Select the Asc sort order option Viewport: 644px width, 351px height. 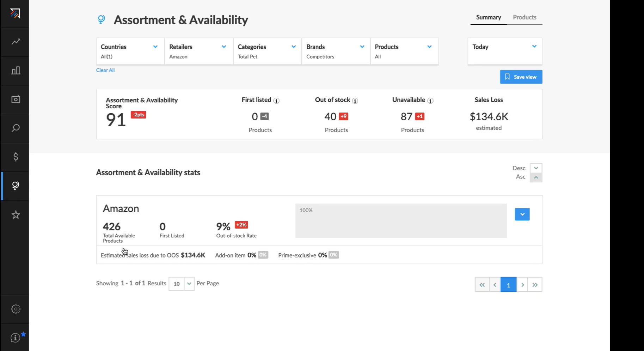click(x=536, y=177)
